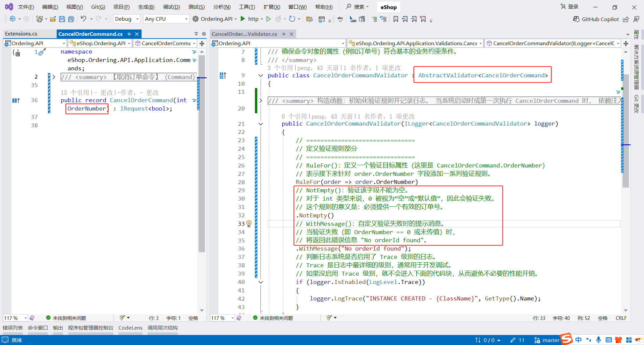The width and height of the screenshot is (644, 345).
Task: Open the 3 个引用 CodeLens references link
Action: click(x=279, y=67)
